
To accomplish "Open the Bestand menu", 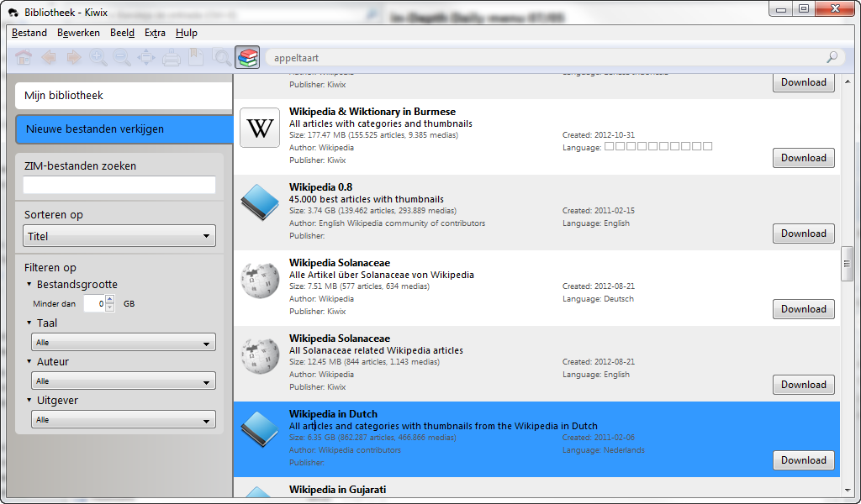I will click(x=29, y=33).
